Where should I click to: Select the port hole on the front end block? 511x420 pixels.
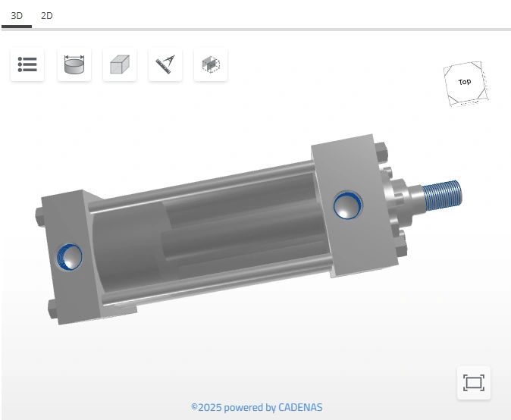tap(348, 205)
